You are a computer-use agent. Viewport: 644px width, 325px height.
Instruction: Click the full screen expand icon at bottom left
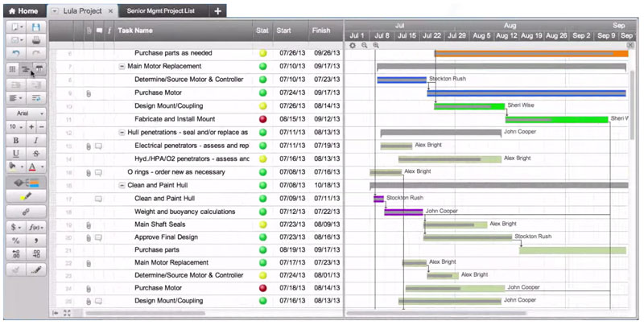point(67,313)
